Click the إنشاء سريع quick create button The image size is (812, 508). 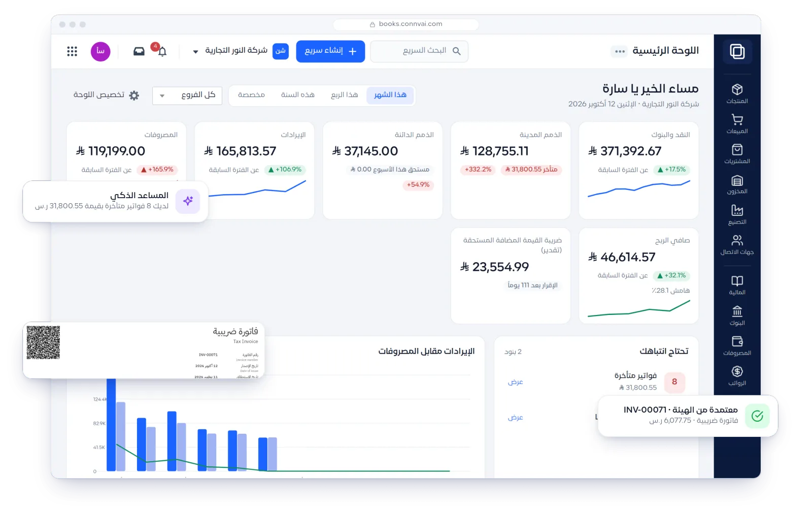coord(330,51)
